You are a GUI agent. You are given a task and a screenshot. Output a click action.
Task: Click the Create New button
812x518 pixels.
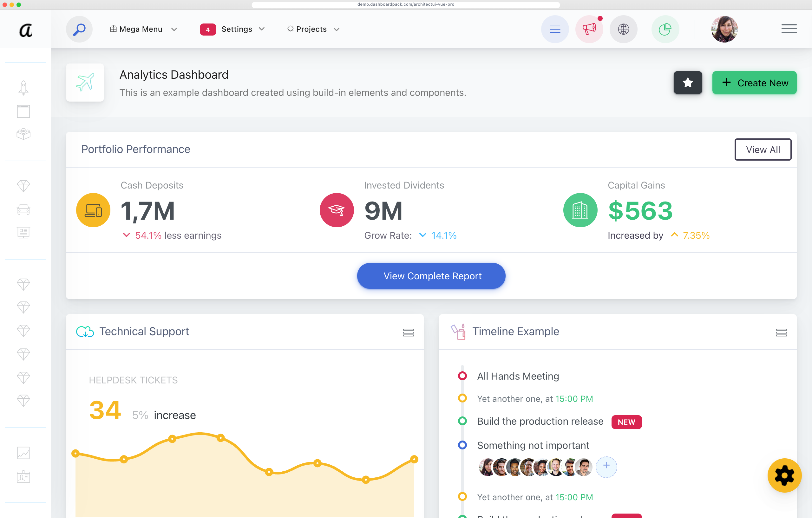(754, 83)
